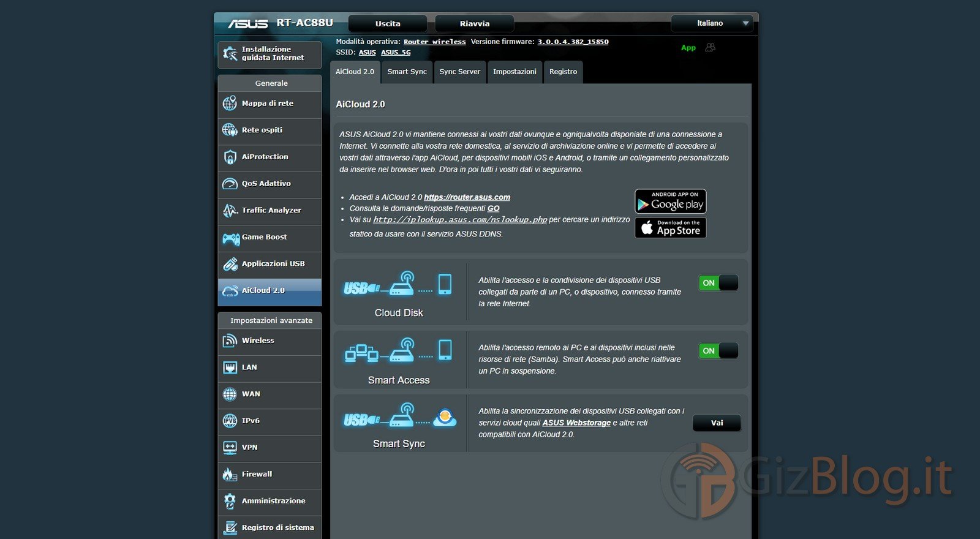Viewport: 980px width, 539px height.
Task: Toggle the Smart Access ON switch
Action: (x=718, y=351)
